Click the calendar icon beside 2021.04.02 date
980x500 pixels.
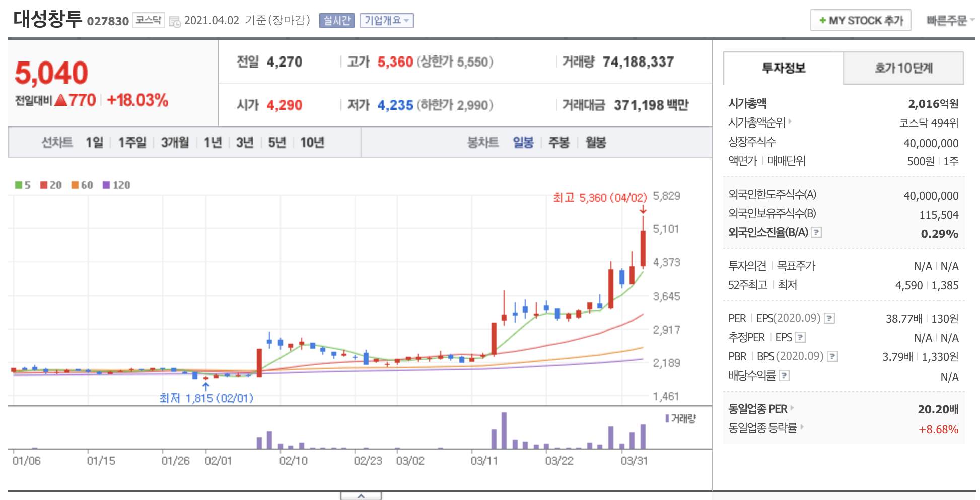(175, 22)
